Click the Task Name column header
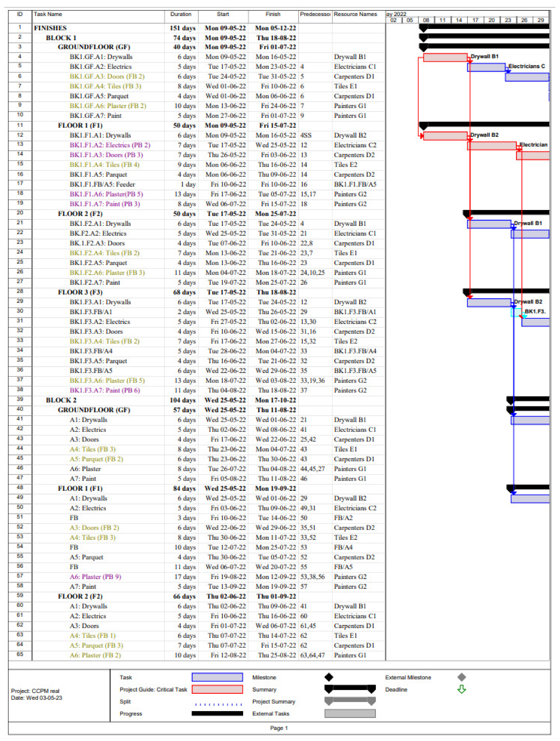 tap(48, 14)
